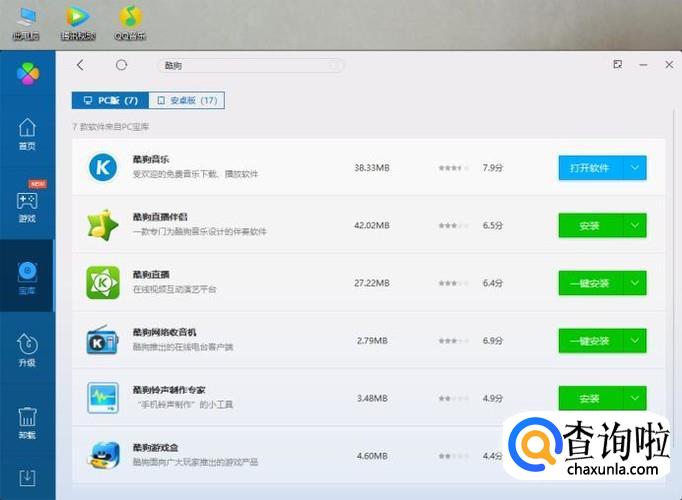
Task: Click 一键安装 button for 酷狗网络收音机
Action: click(591, 341)
